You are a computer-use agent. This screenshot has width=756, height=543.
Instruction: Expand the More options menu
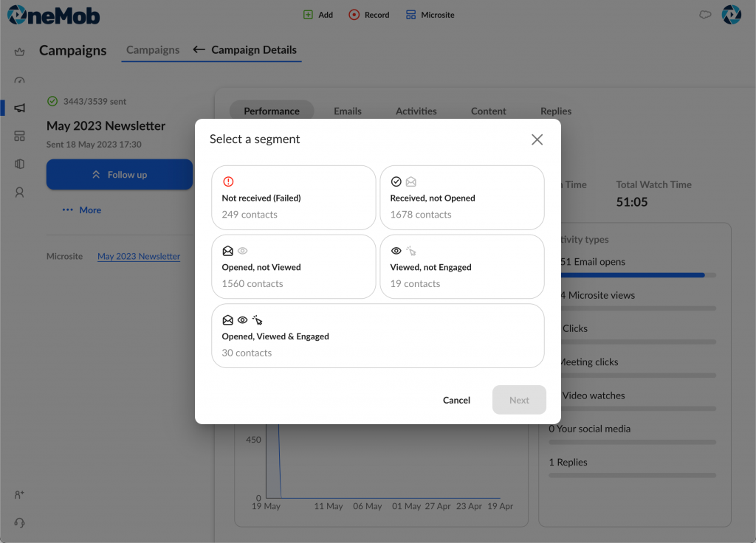tap(82, 210)
